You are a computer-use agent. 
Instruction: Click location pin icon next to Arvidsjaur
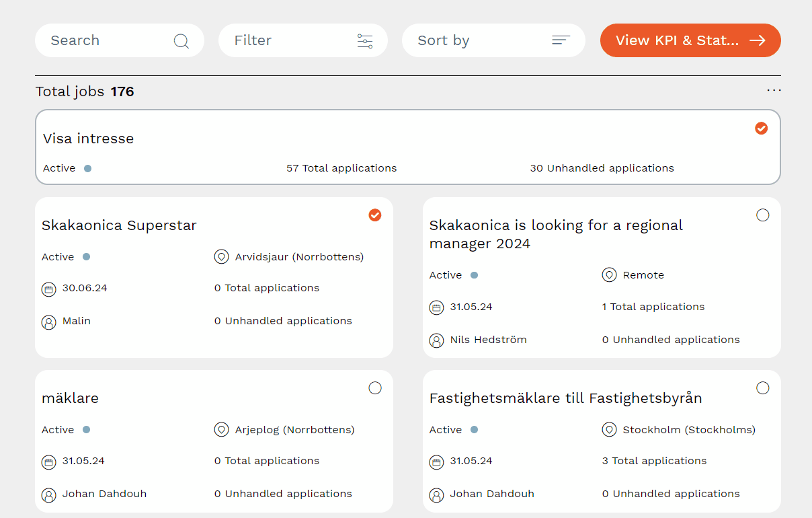pos(221,257)
